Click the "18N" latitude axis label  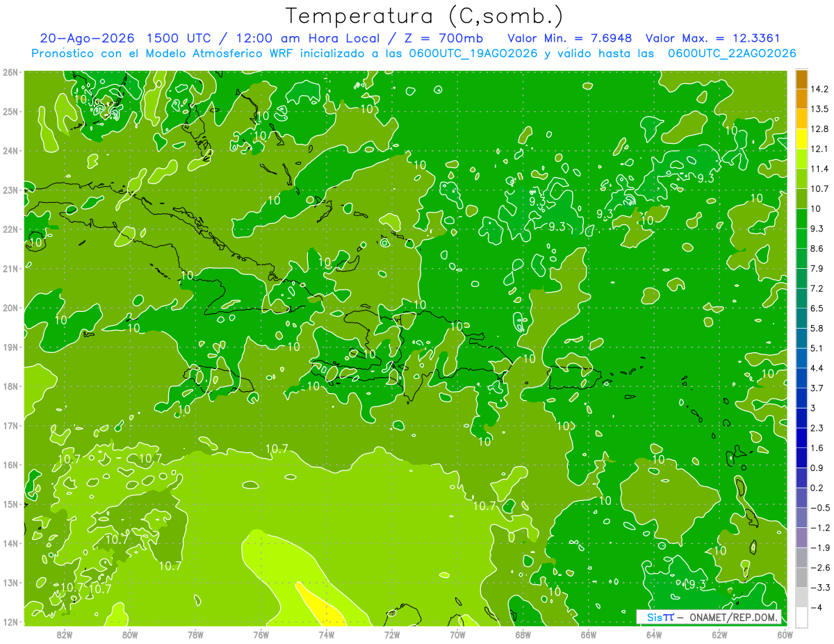click(10, 386)
